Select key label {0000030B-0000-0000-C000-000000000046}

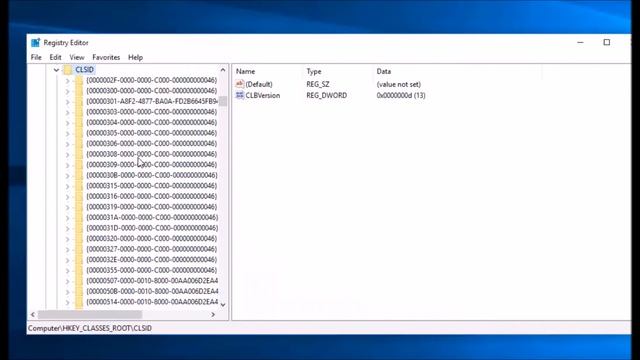click(x=151, y=176)
